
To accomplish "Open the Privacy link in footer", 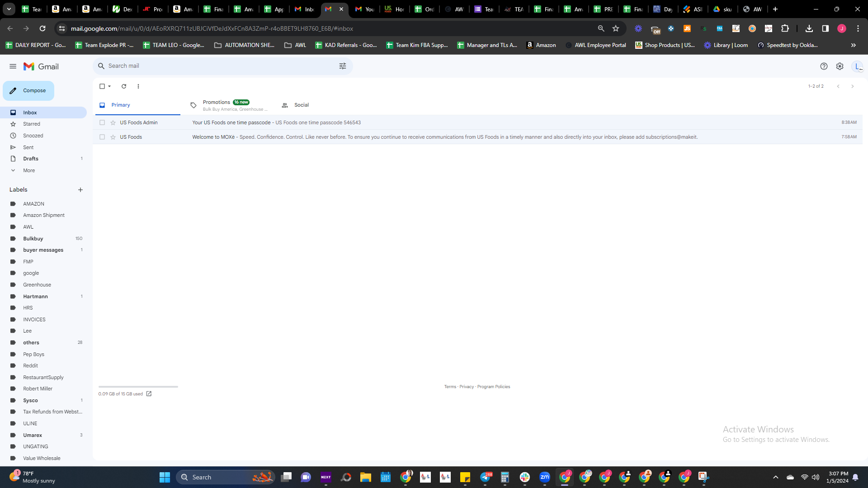I will coord(467,387).
